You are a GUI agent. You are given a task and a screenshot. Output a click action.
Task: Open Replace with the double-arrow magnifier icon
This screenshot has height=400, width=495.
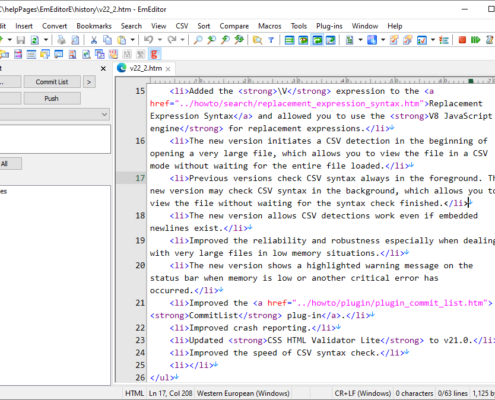pyautogui.click(x=239, y=40)
